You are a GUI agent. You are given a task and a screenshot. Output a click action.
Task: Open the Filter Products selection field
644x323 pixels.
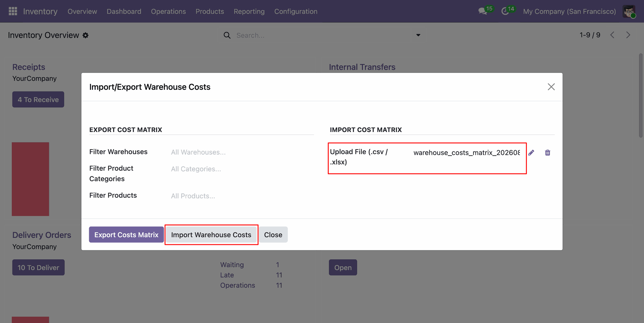point(242,196)
